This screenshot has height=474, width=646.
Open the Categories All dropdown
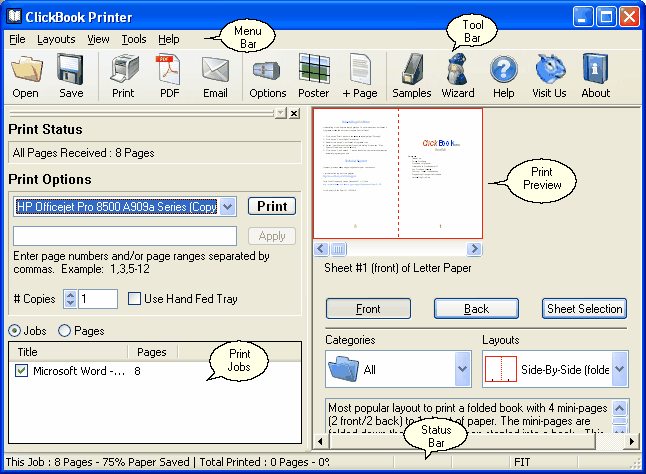(463, 369)
